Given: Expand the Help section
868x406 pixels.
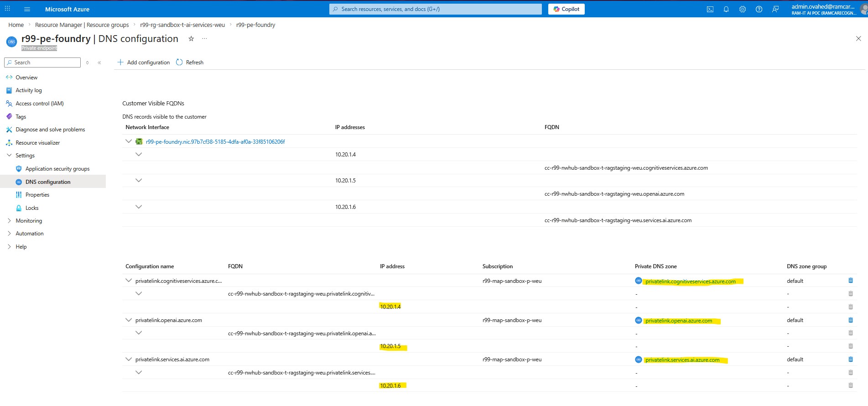Looking at the screenshot, I should pyautogui.click(x=9, y=247).
